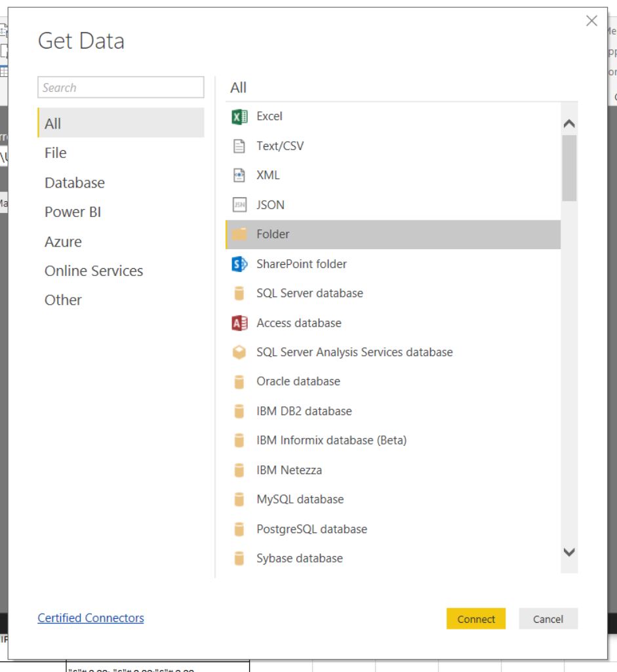Image resolution: width=617 pixels, height=672 pixels.
Task: Click the SharePoint folder icon
Action: 239,264
